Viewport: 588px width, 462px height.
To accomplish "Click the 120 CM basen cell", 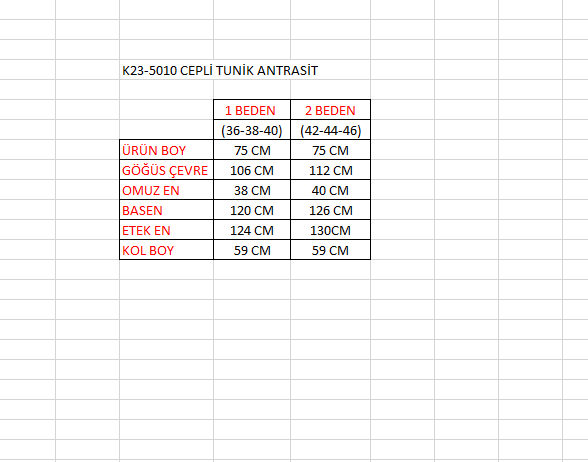I will (252, 210).
